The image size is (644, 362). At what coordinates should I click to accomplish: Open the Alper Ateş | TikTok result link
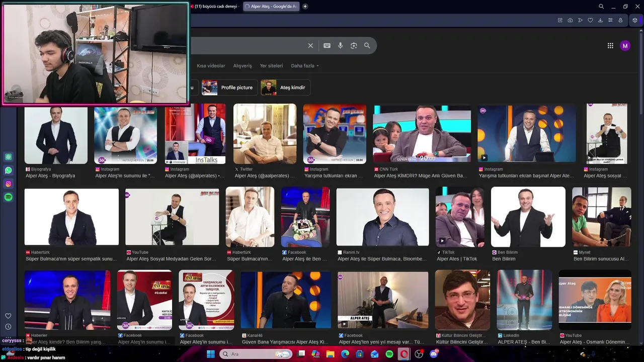457,259
